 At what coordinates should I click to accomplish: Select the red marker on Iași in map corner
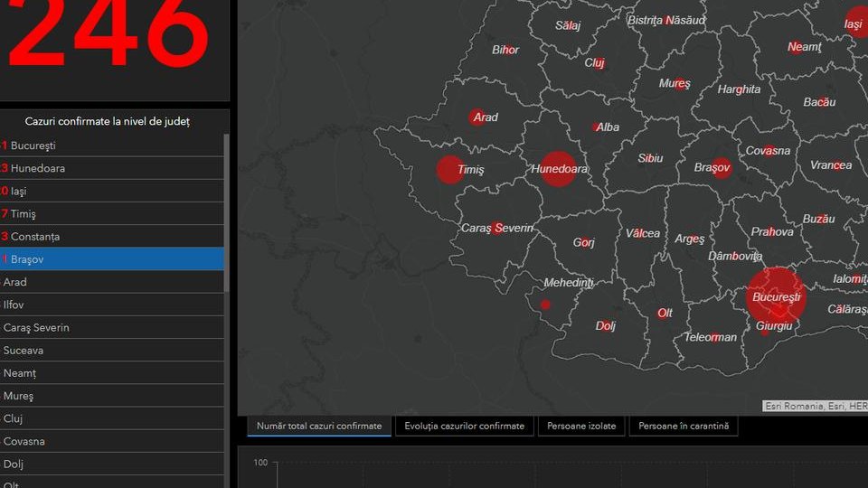click(857, 22)
